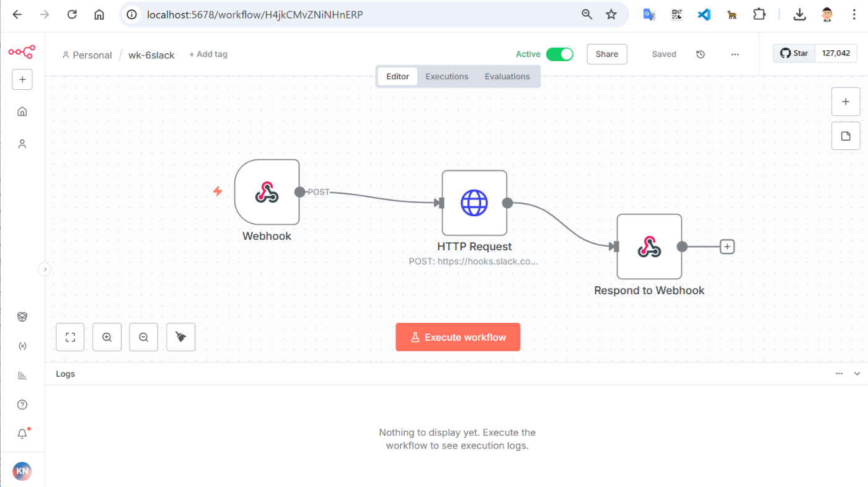
Task: Open the KN user avatar menu
Action: pos(22,472)
